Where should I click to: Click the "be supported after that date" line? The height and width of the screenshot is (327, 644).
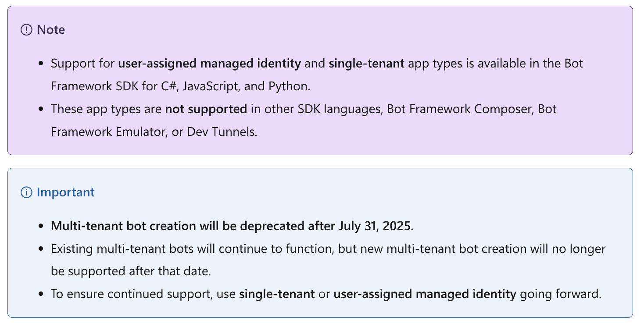(131, 271)
